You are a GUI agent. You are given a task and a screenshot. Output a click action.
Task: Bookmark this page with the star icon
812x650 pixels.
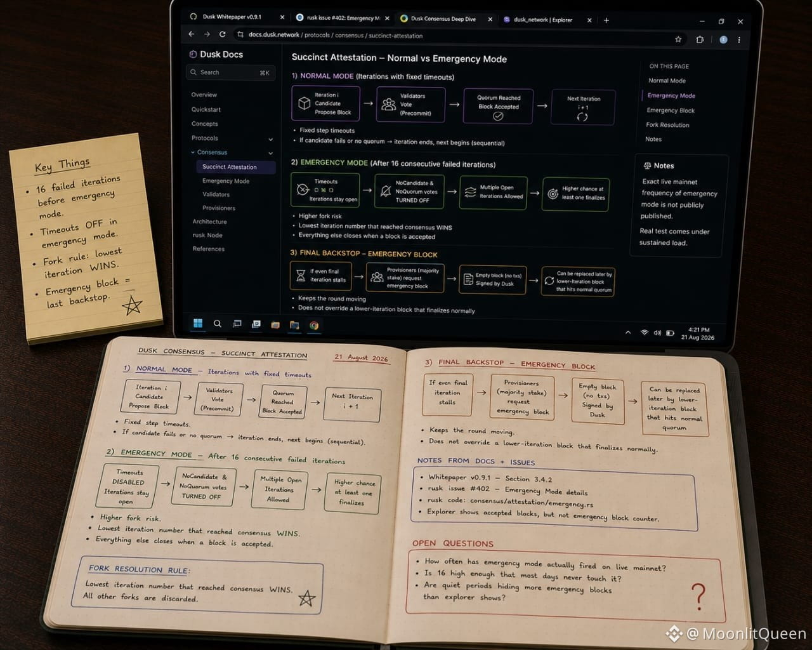coord(678,39)
